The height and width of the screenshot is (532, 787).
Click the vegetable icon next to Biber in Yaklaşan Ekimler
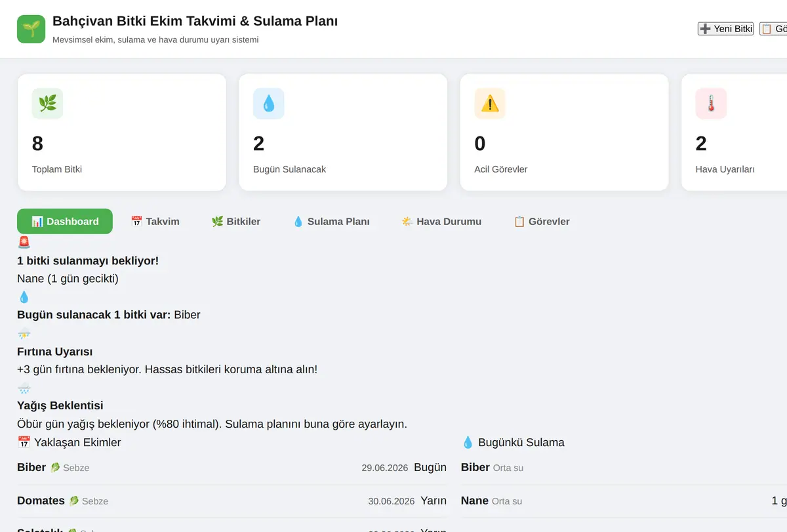tap(55, 468)
